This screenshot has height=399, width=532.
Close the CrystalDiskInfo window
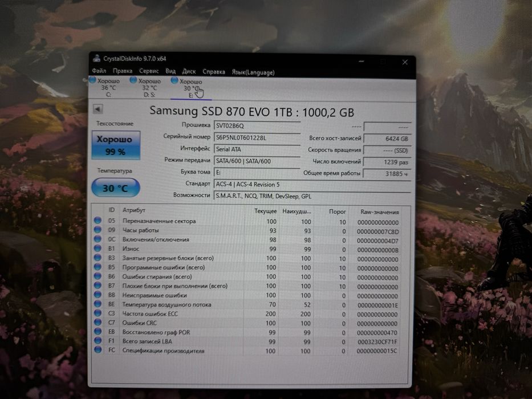point(405,62)
